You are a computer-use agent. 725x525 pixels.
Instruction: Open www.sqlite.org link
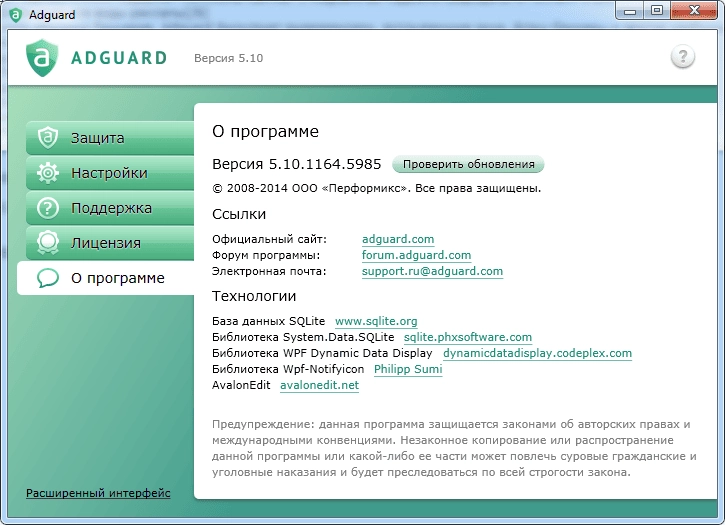[x=376, y=321]
